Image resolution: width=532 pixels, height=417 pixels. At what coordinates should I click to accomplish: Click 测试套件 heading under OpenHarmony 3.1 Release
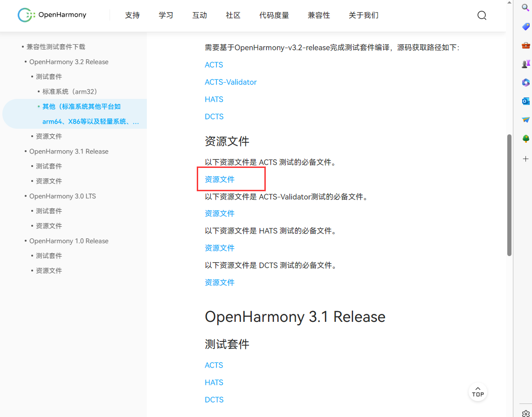coord(227,344)
